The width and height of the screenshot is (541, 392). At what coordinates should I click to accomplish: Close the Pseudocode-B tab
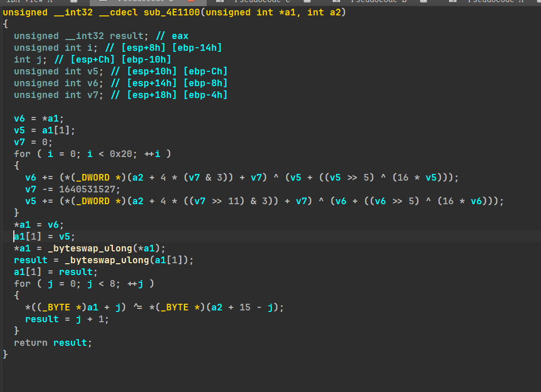424,2
